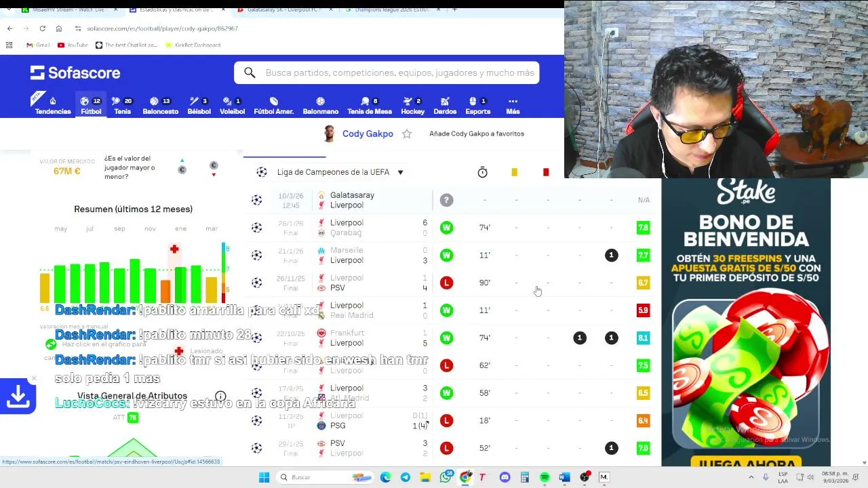Open the Béisbol tab
This screenshot has height=488, width=868.
click(x=199, y=106)
